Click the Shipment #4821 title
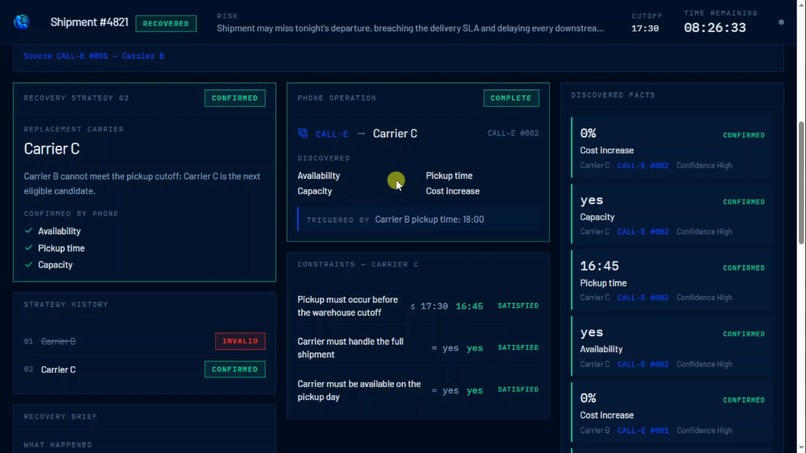Viewport: 806px width, 453px height. pos(89,22)
